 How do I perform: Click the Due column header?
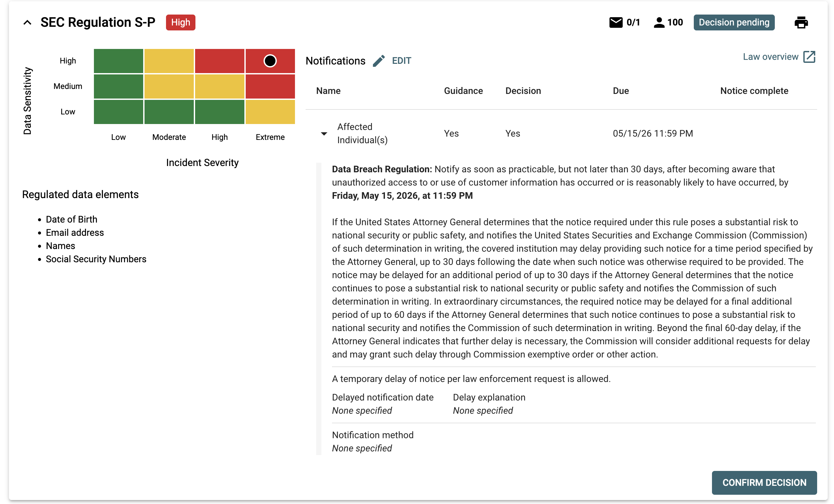(x=620, y=91)
